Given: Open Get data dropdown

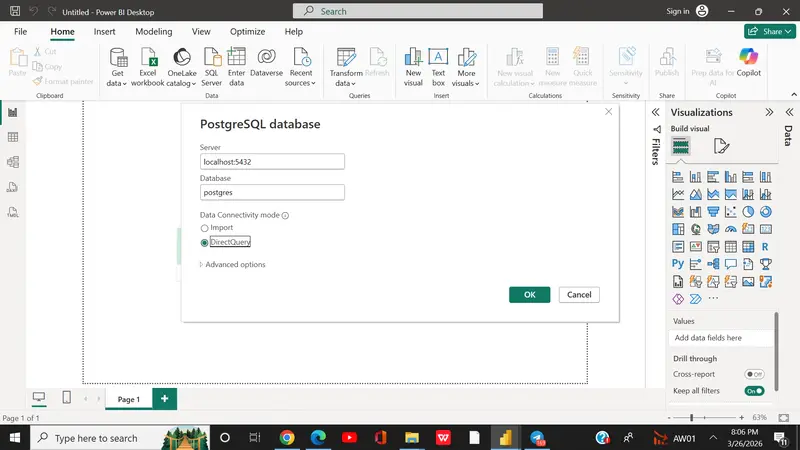Looking at the screenshot, I should (x=117, y=67).
